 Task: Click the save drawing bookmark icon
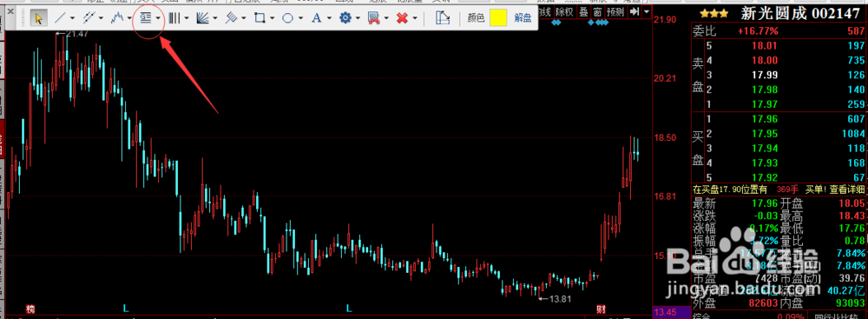373,18
